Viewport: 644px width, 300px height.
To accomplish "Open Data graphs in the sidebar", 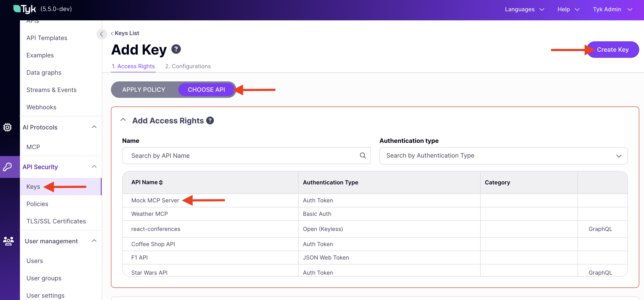I will pos(44,73).
